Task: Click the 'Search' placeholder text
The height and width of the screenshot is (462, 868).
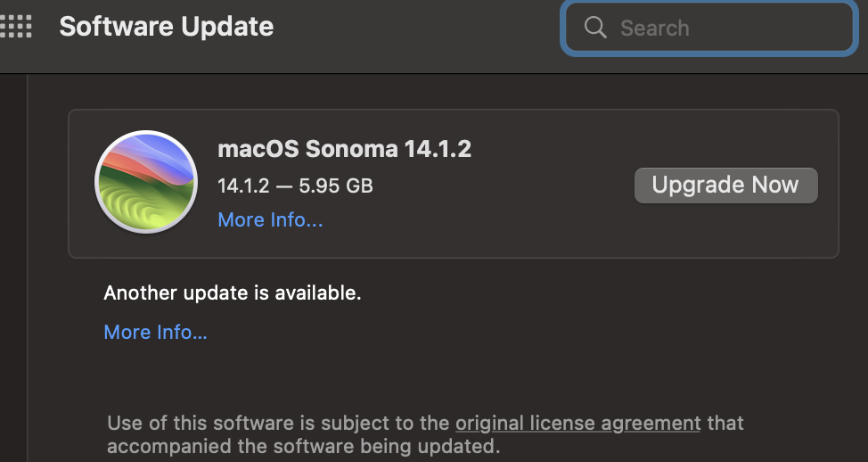Action: [x=654, y=28]
